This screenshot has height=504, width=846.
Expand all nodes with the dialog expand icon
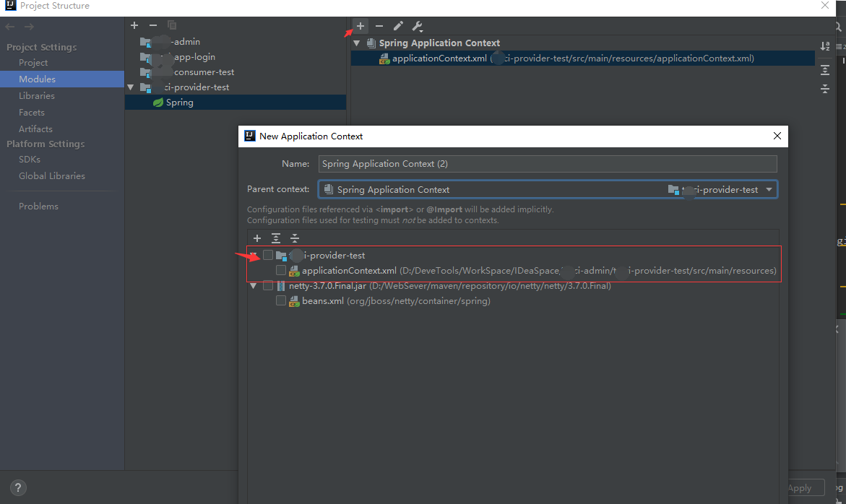[x=275, y=238]
